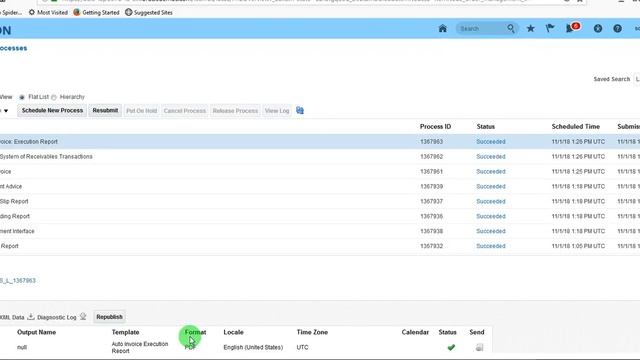Viewport: 640px width, 360px height.
Task: Open Succeeded status for process 1367939
Action: tap(491, 187)
